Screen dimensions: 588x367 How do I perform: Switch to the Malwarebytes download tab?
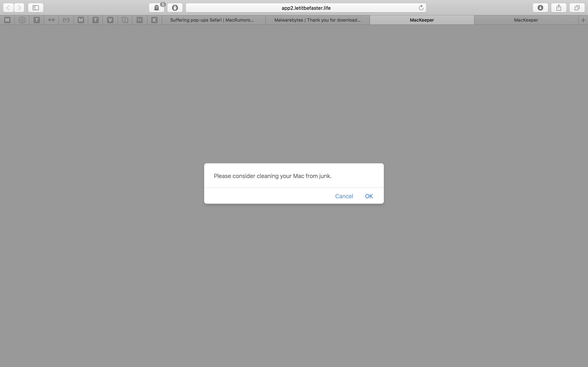tap(317, 20)
